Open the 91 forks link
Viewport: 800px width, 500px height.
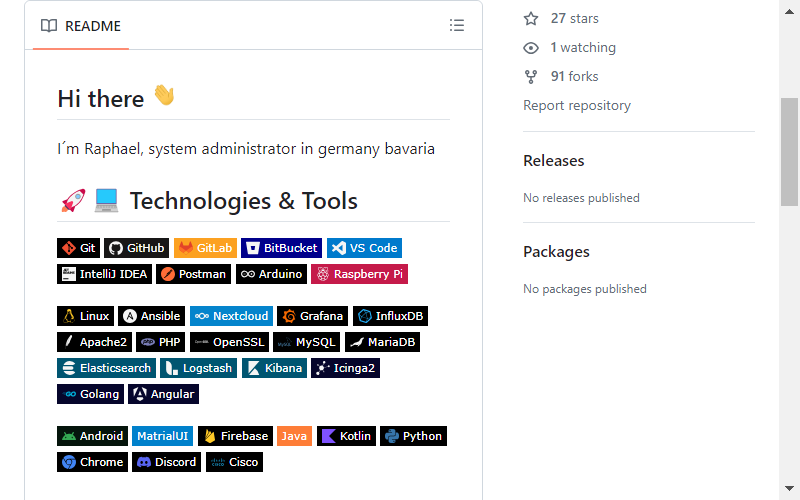[x=574, y=77]
